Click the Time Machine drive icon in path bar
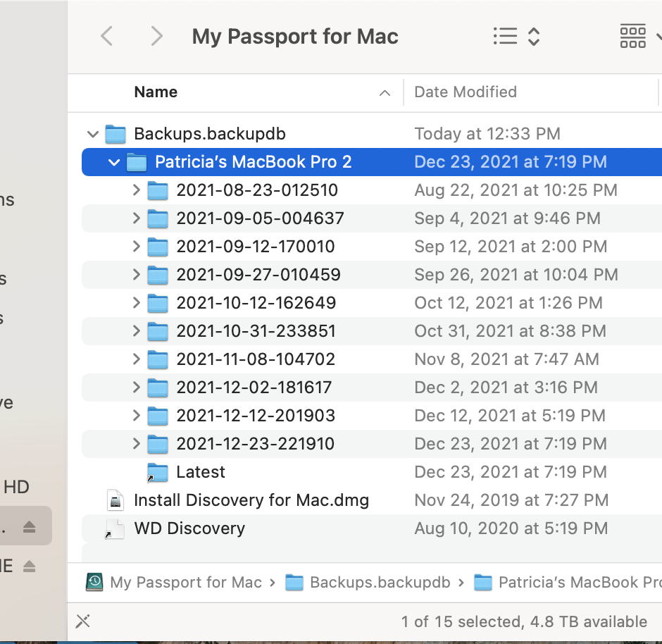662x644 pixels. (x=94, y=582)
